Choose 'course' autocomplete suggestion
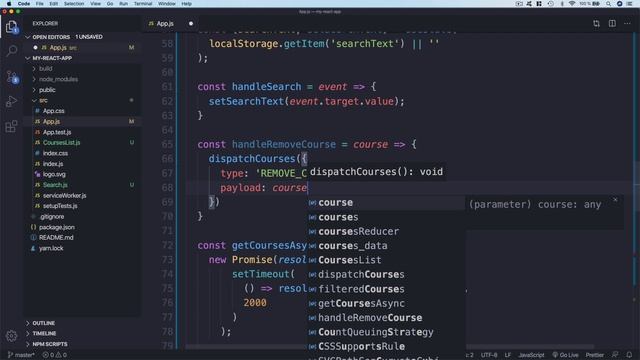 pyautogui.click(x=386, y=203)
